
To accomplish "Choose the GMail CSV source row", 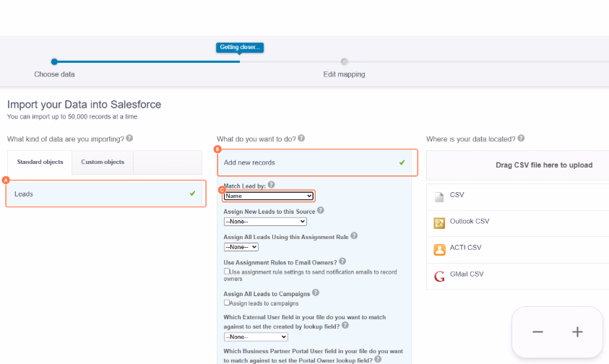I will (x=518, y=276).
